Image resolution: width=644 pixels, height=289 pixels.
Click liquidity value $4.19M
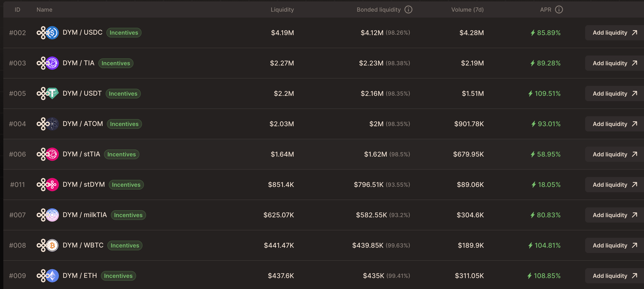(283, 33)
